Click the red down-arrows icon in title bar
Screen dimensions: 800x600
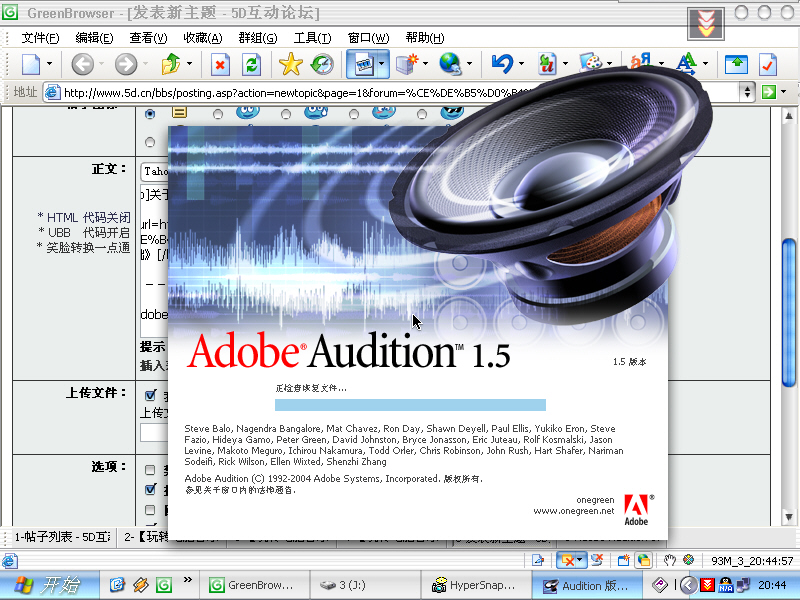tap(706, 24)
